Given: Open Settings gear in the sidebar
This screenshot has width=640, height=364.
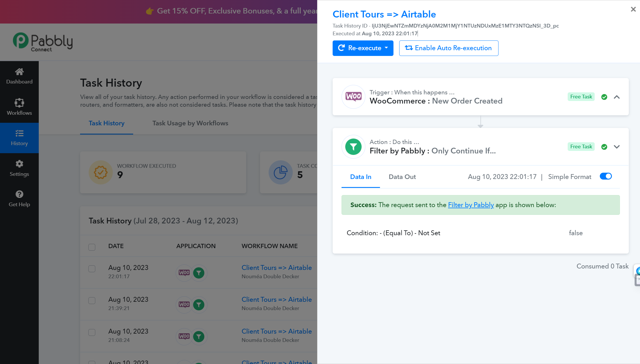Looking at the screenshot, I should 19,164.
